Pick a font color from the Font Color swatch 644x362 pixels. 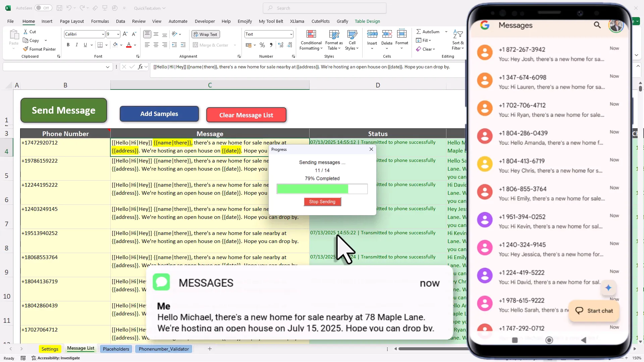pos(129,45)
